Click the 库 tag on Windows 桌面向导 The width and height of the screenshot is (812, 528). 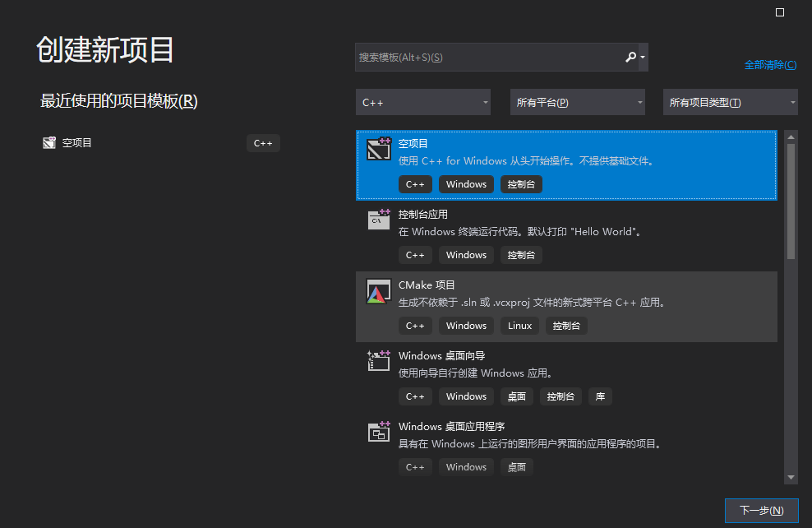[x=599, y=396]
